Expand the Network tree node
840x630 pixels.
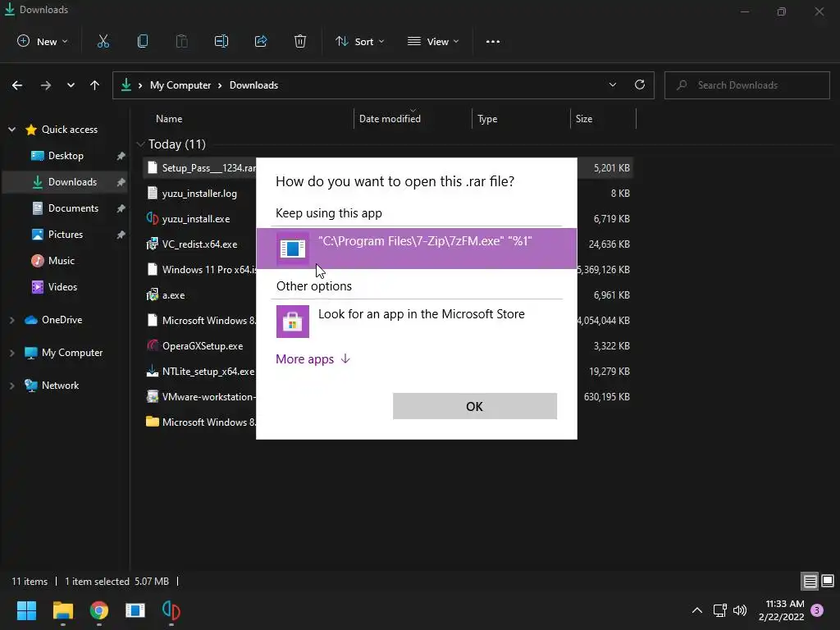pyautogui.click(x=11, y=386)
